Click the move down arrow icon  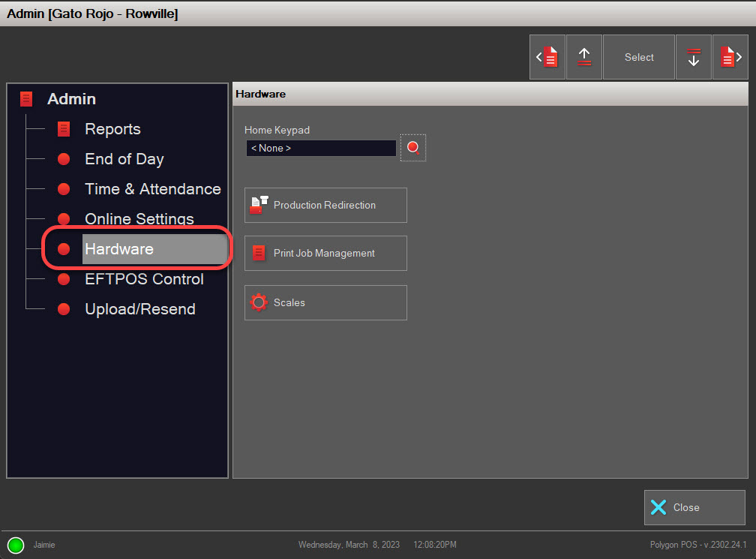coord(694,57)
